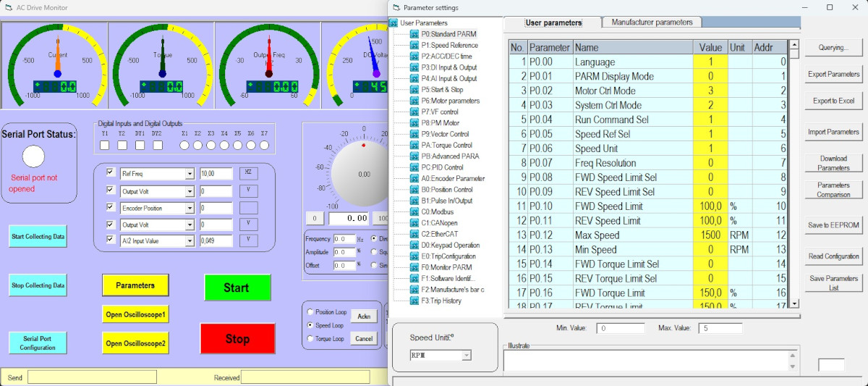Click the B0:Position Control icon
Image resolution: width=868 pixels, height=386 pixels.
[414, 190]
